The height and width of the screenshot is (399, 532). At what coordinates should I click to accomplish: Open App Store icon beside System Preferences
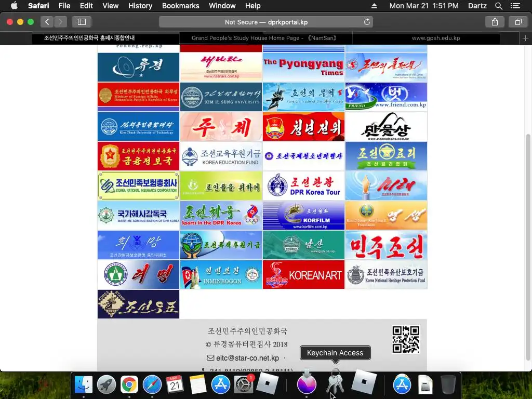coord(220,384)
